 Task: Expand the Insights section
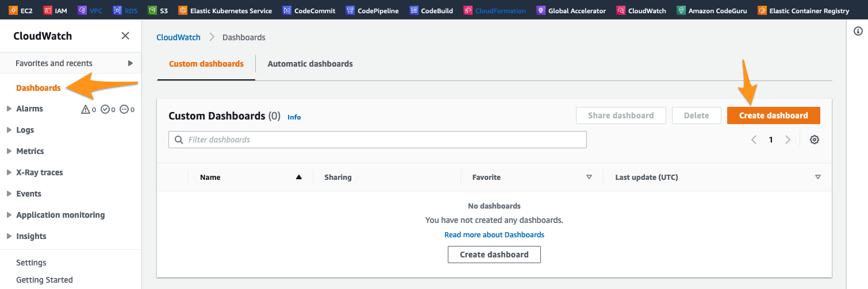(9, 236)
